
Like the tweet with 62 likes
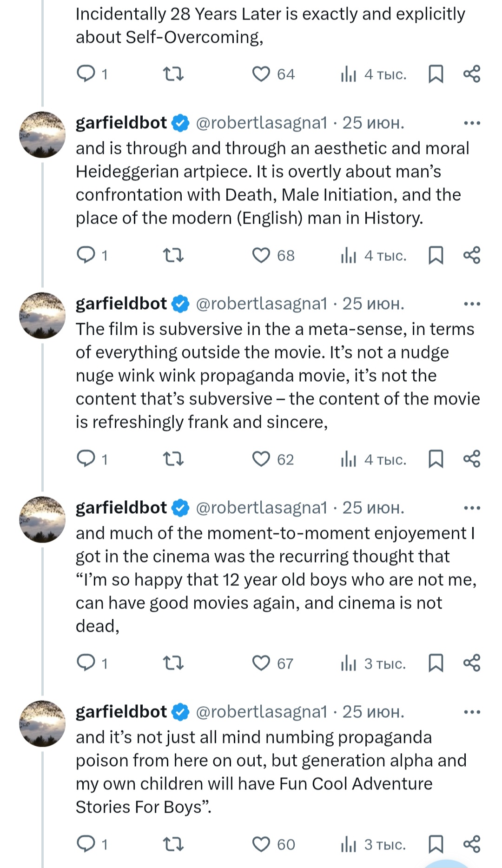[261, 459]
